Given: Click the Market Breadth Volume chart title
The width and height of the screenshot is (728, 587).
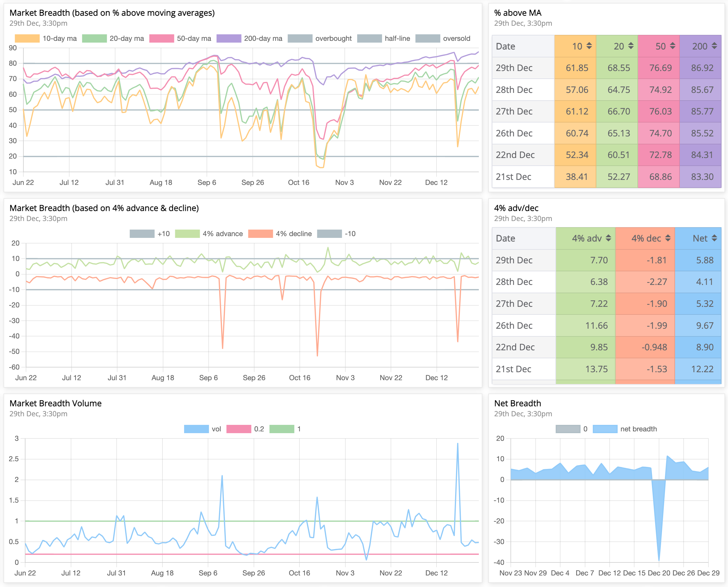Looking at the screenshot, I should tap(55, 403).
